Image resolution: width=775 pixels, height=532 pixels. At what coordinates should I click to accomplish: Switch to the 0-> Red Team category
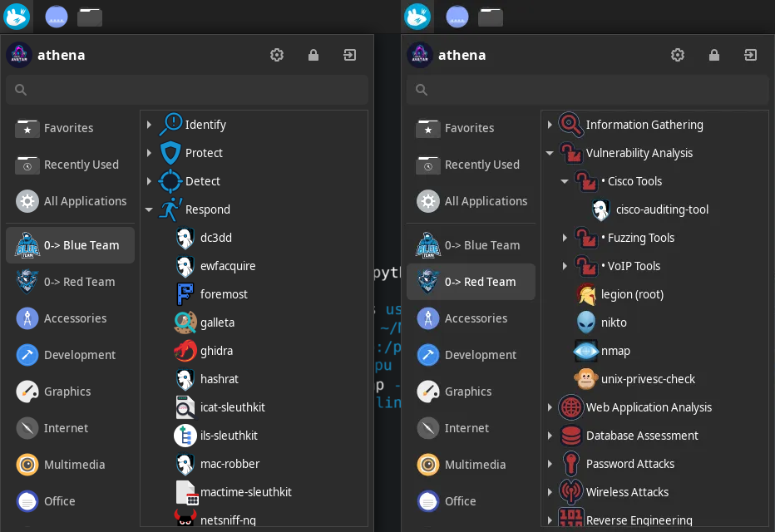[x=471, y=282]
